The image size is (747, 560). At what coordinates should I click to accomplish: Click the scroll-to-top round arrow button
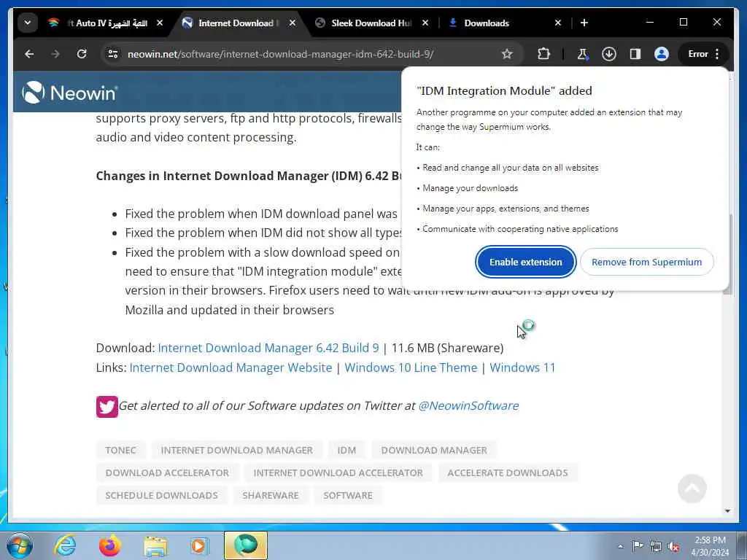(x=692, y=488)
